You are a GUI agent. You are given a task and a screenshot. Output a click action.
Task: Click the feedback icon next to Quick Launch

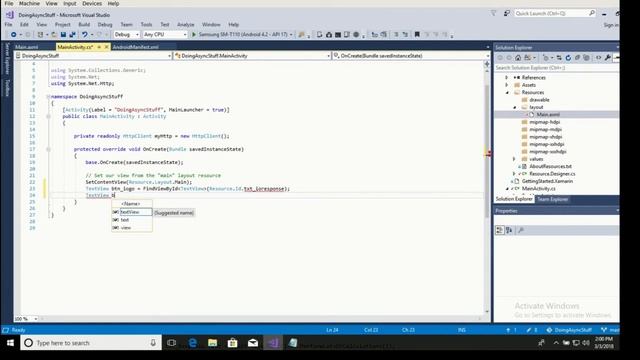507,13
